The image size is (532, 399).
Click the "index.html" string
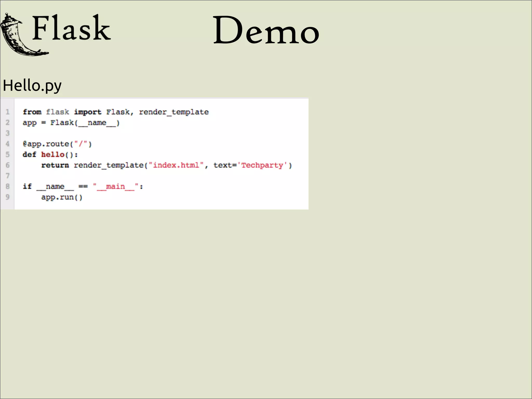(176, 165)
